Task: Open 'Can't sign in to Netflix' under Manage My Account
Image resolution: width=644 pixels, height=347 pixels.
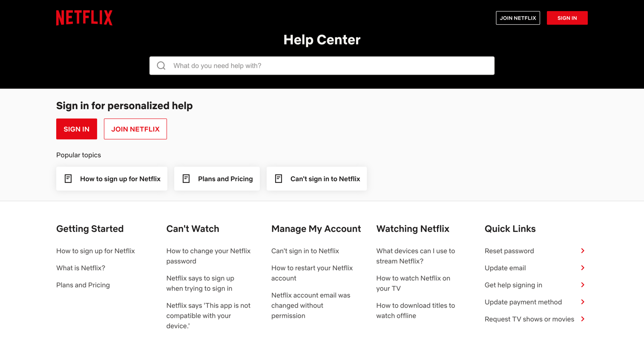Action: tap(305, 251)
